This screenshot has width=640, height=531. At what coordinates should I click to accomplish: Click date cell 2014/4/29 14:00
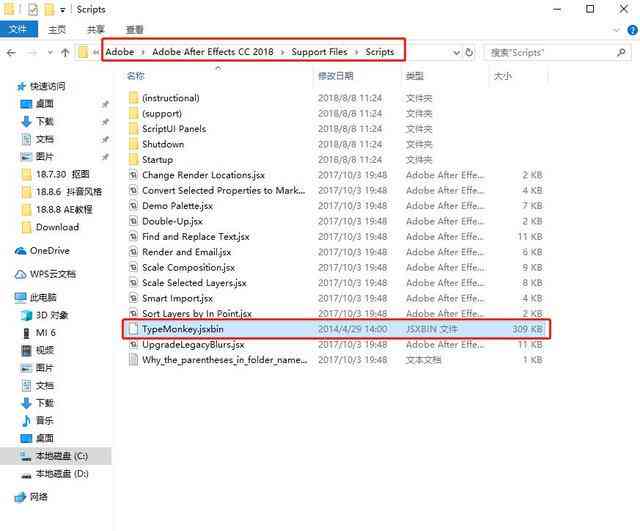353,329
